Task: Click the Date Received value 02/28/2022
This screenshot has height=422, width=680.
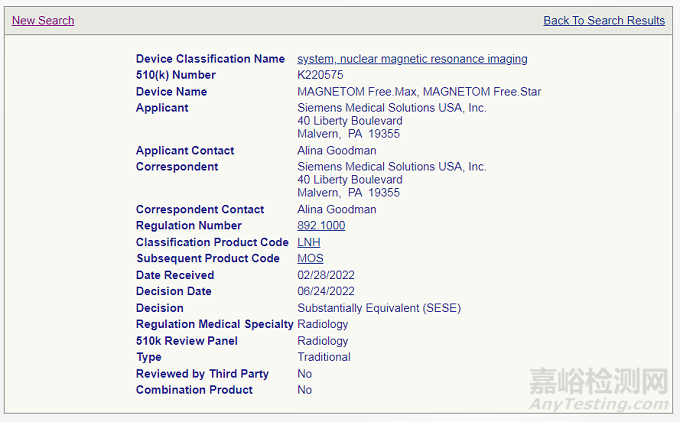Action: (326, 275)
